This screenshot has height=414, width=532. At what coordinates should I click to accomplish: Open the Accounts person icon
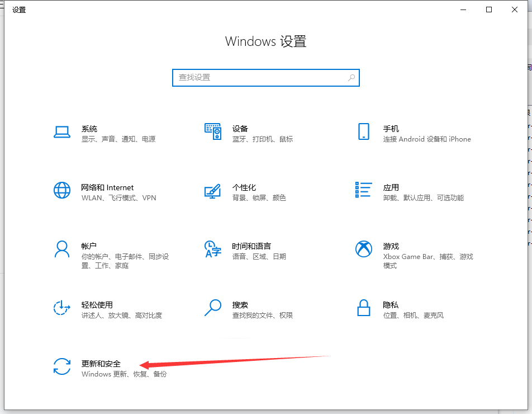tap(62, 250)
